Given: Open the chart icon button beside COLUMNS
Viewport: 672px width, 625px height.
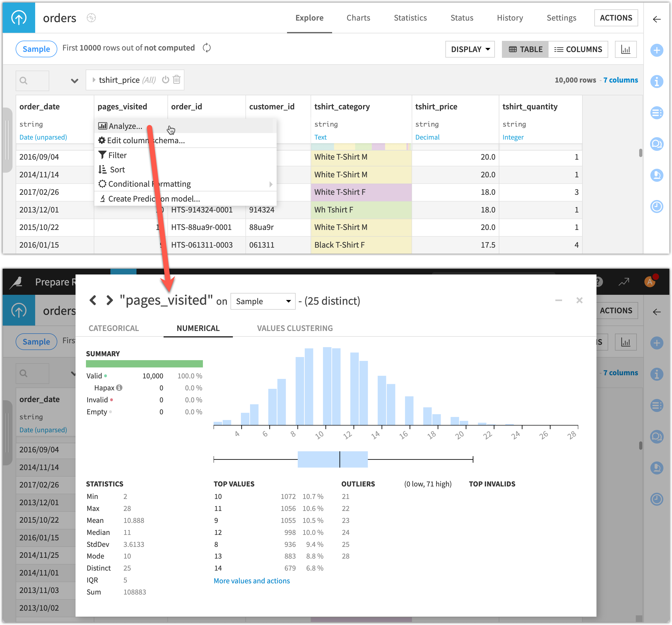Looking at the screenshot, I should point(626,49).
